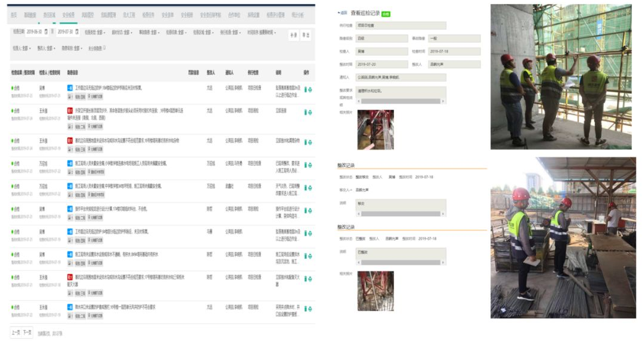This screenshot has width=644, height=341.
Task: Click the 整改人 column header
Action: (210, 73)
